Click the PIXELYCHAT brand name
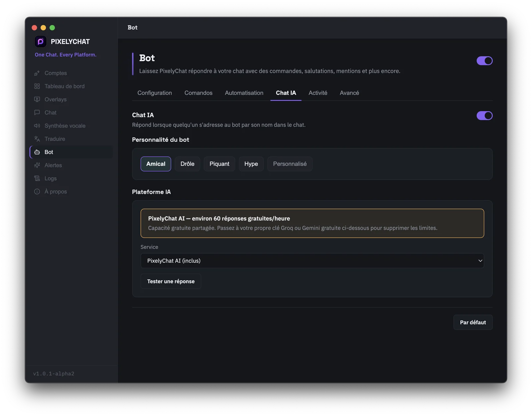Image resolution: width=532 pixels, height=416 pixels. [x=70, y=42]
